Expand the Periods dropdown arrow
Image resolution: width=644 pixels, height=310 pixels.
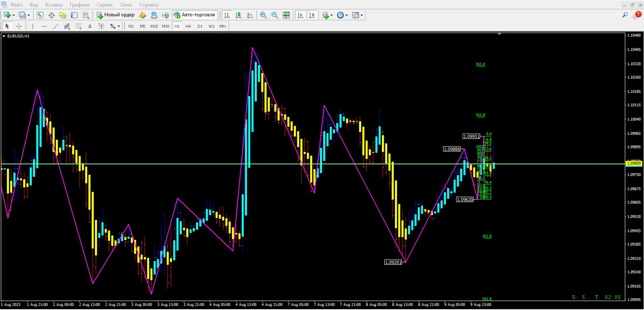pos(346,15)
